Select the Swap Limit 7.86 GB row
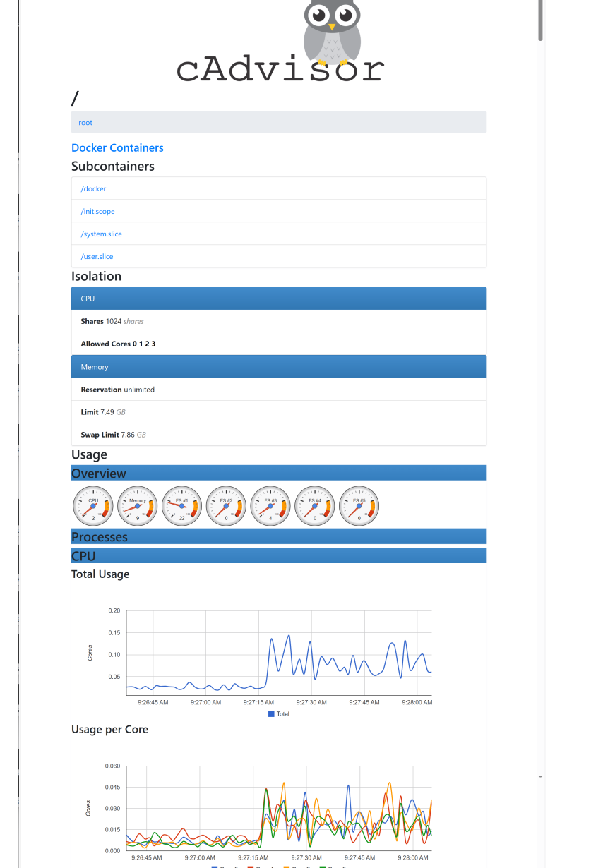Image resolution: width=603 pixels, height=868 pixels. click(279, 435)
